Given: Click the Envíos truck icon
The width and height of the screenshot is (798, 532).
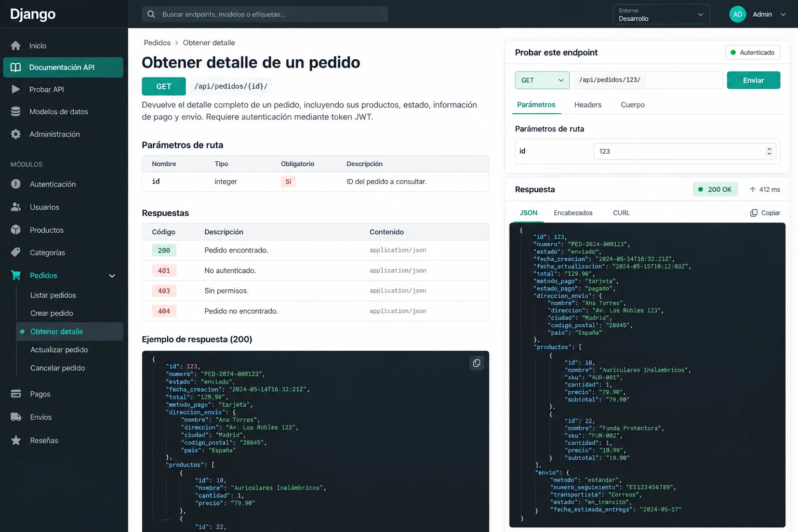Looking at the screenshot, I should (16, 417).
